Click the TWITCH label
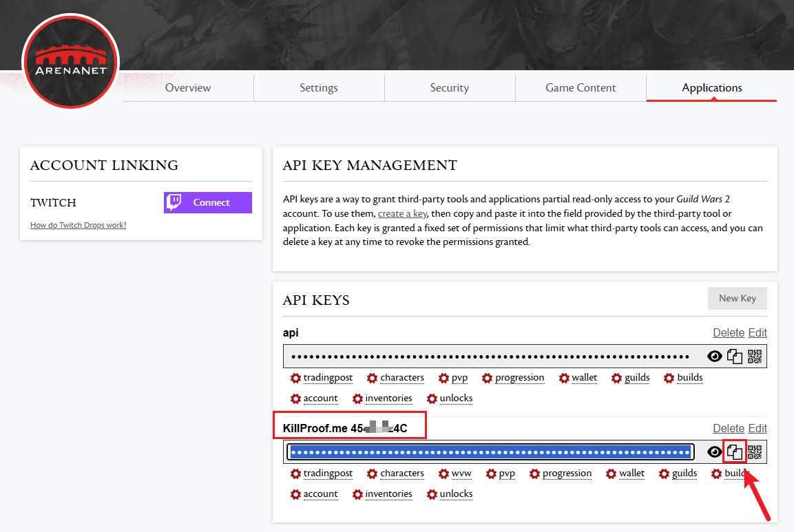This screenshot has height=532, width=794. [53, 202]
